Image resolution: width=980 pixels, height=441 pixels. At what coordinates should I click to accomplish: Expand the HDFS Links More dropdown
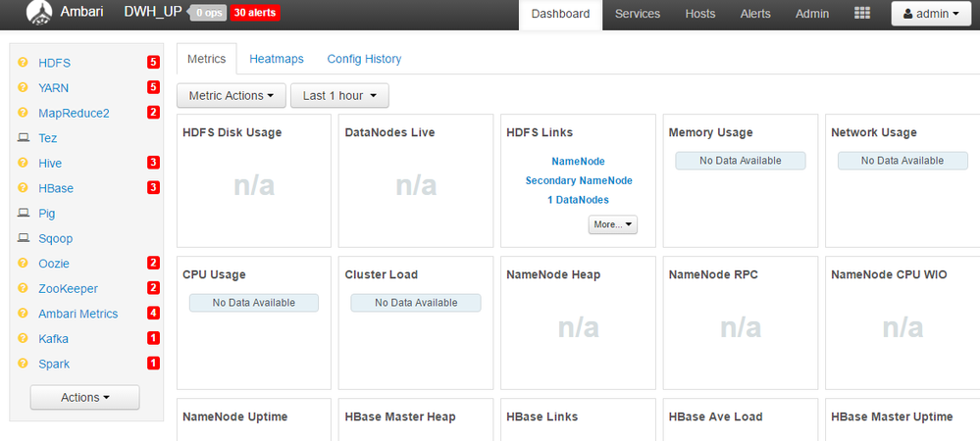tap(613, 224)
